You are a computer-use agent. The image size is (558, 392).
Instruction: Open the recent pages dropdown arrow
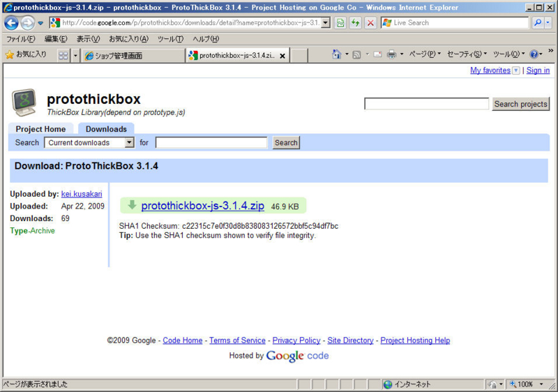click(x=40, y=23)
